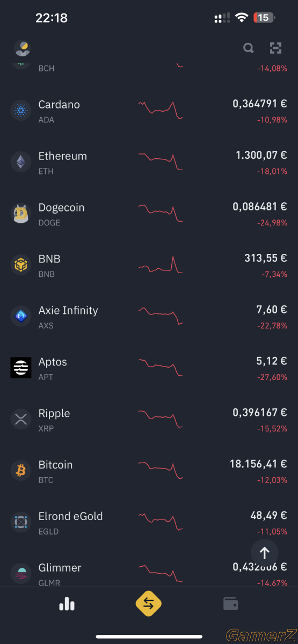Open the search magnifier icon
Image resolution: width=298 pixels, height=644 pixels.
248,48
